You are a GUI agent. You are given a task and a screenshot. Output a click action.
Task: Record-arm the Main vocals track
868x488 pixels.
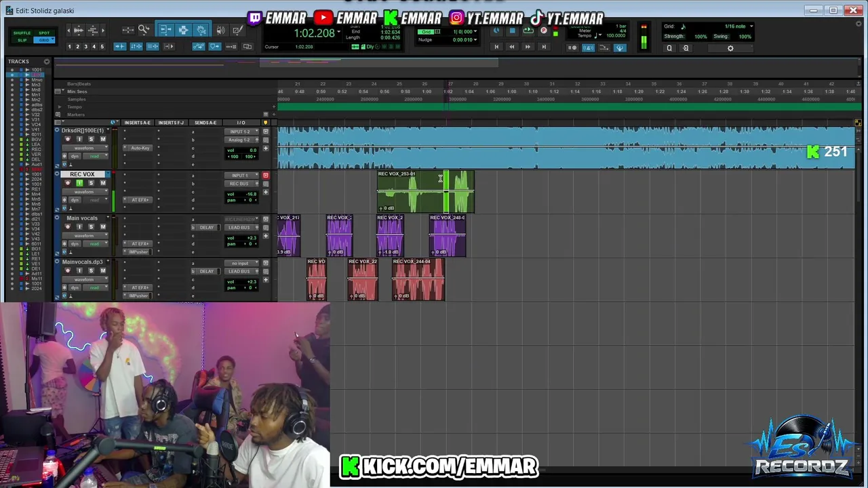[67, 226]
